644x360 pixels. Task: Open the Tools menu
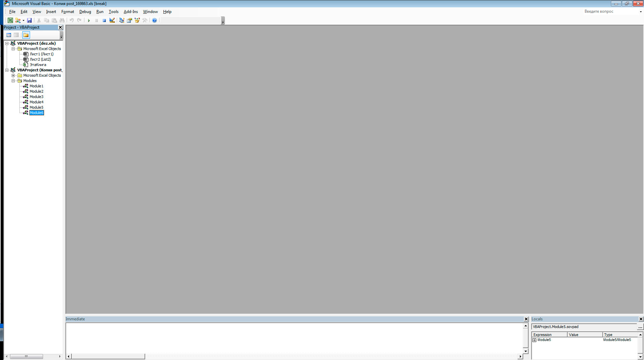[x=113, y=12]
